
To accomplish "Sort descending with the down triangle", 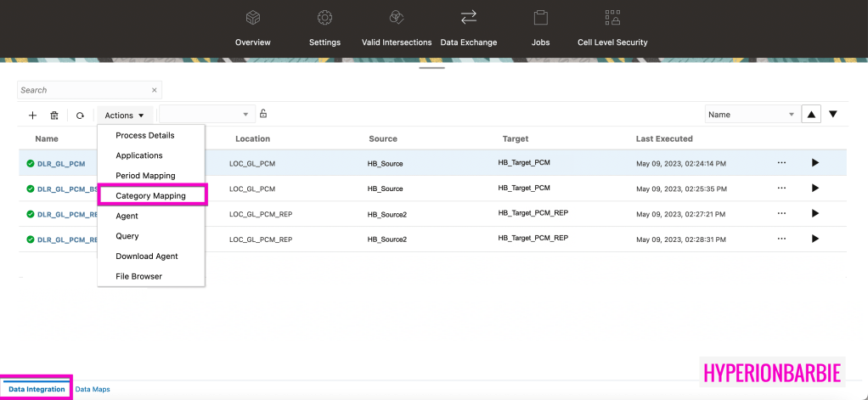I will pyautogui.click(x=833, y=115).
